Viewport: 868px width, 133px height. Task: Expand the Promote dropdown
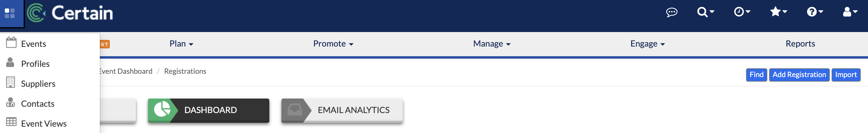pos(333,44)
